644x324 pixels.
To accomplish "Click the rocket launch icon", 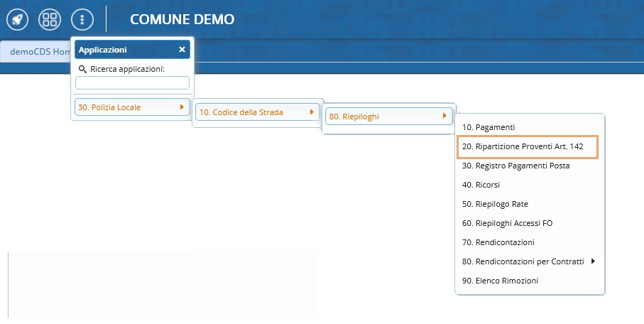I will pyautogui.click(x=17, y=19).
